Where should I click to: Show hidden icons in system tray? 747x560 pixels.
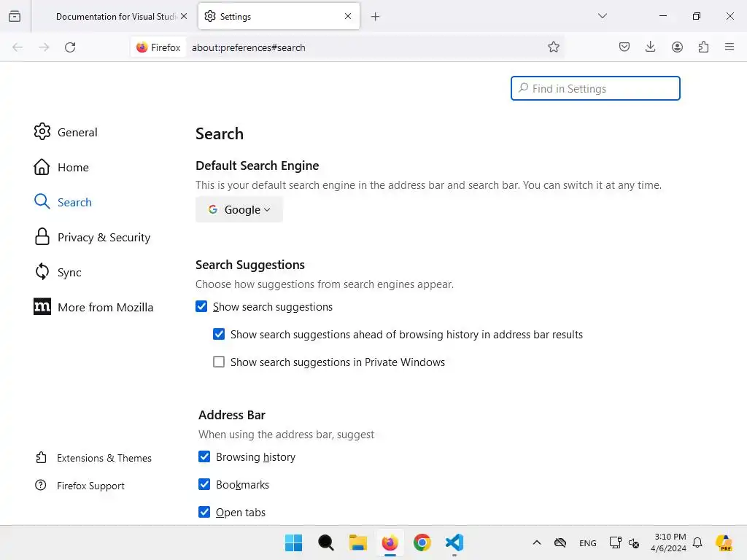pyautogui.click(x=537, y=542)
